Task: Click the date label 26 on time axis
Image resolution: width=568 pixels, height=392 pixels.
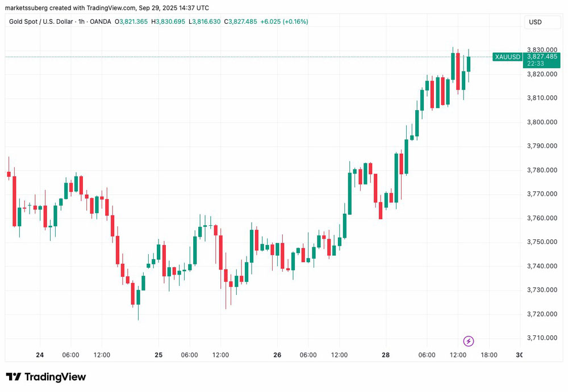Action: (277, 355)
